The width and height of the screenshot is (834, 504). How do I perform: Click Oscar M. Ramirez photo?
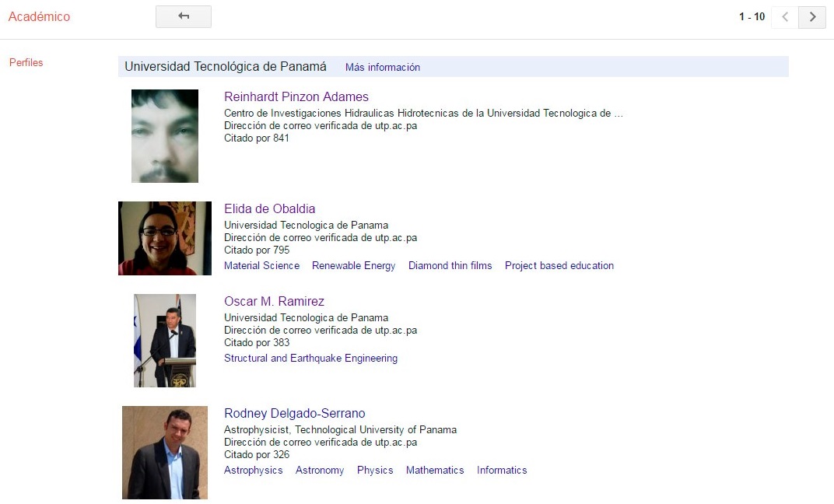point(165,341)
